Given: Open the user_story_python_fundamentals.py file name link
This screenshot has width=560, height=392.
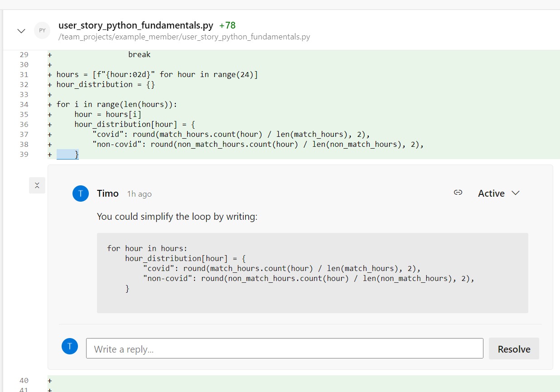Looking at the screenshot, I should coord(135,25).
